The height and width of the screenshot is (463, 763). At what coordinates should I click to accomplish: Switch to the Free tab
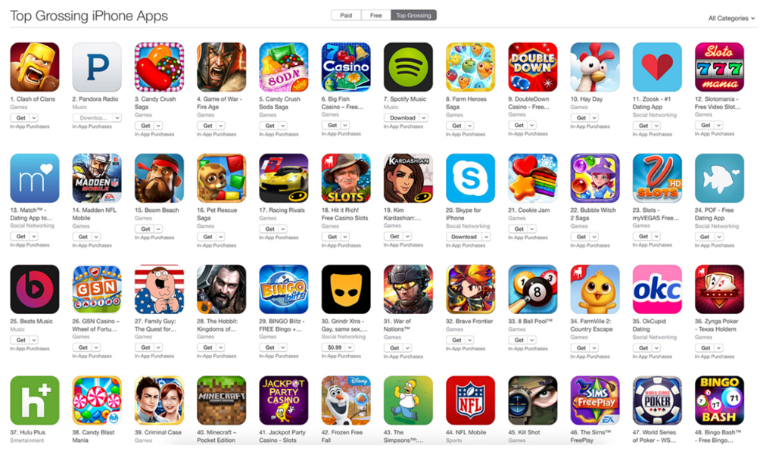coord(376,16)
